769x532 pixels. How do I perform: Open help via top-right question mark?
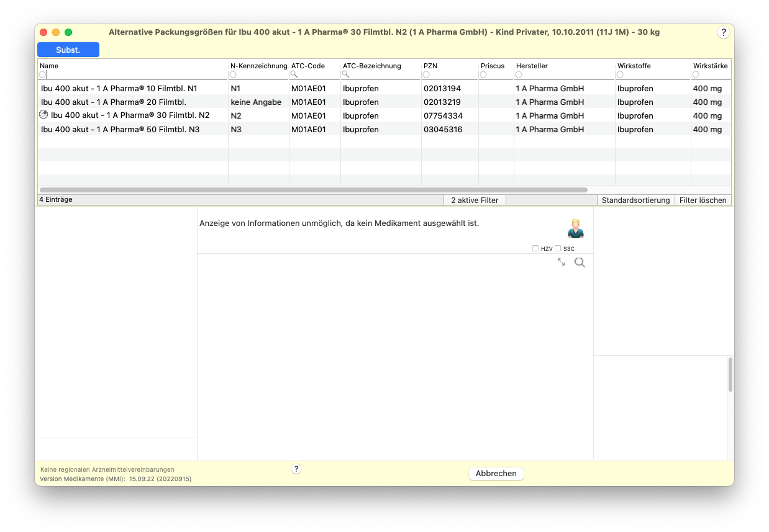724,33
